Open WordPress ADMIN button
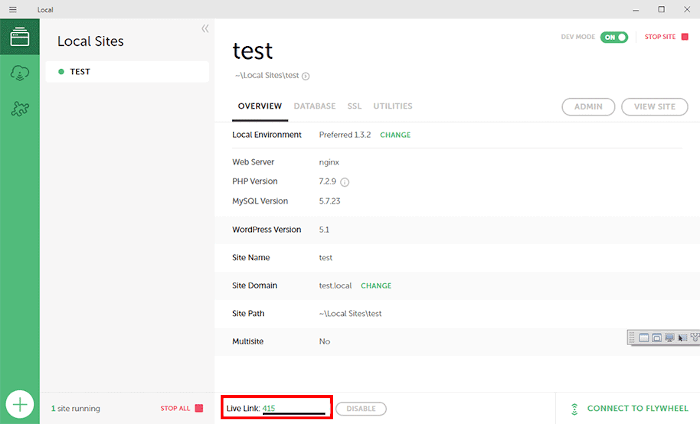700x424 pixels. coord(588,107)
